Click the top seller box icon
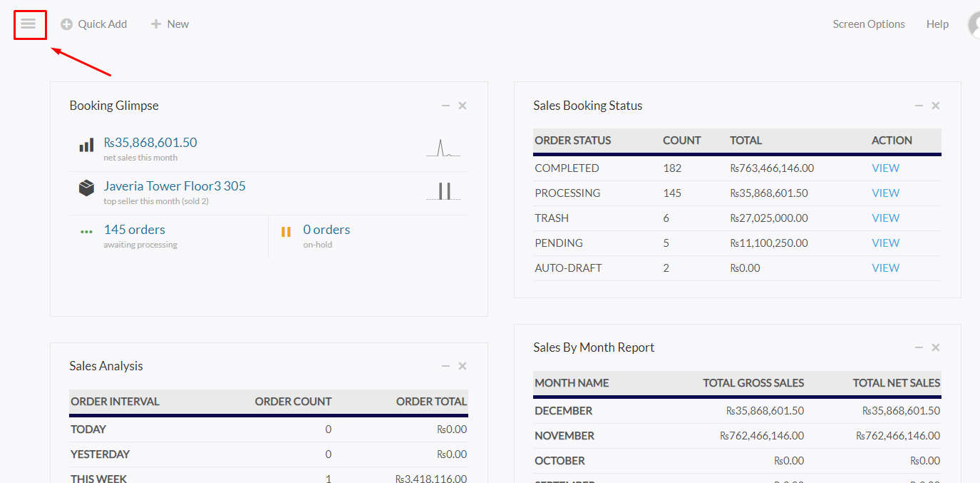980x483 pixels. 86,188
